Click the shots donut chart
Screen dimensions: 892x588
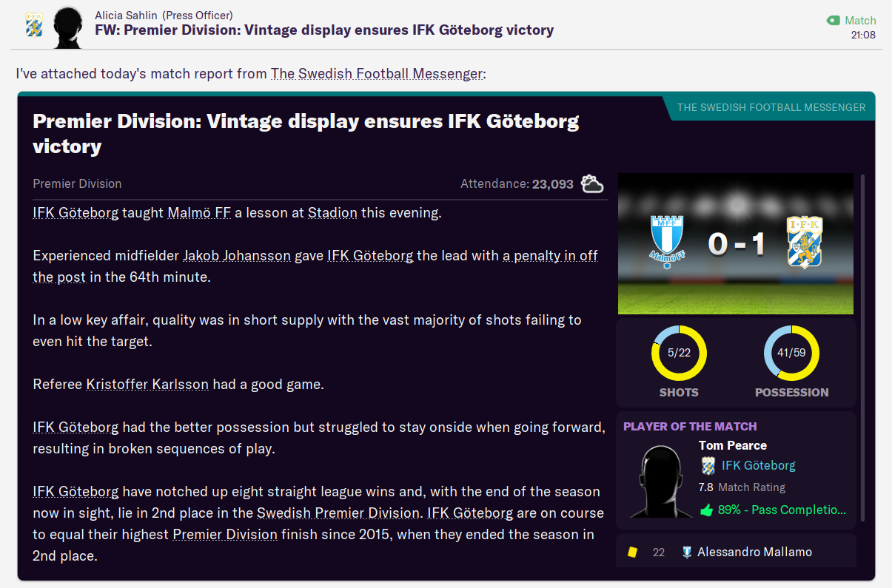tap(679, 353)
